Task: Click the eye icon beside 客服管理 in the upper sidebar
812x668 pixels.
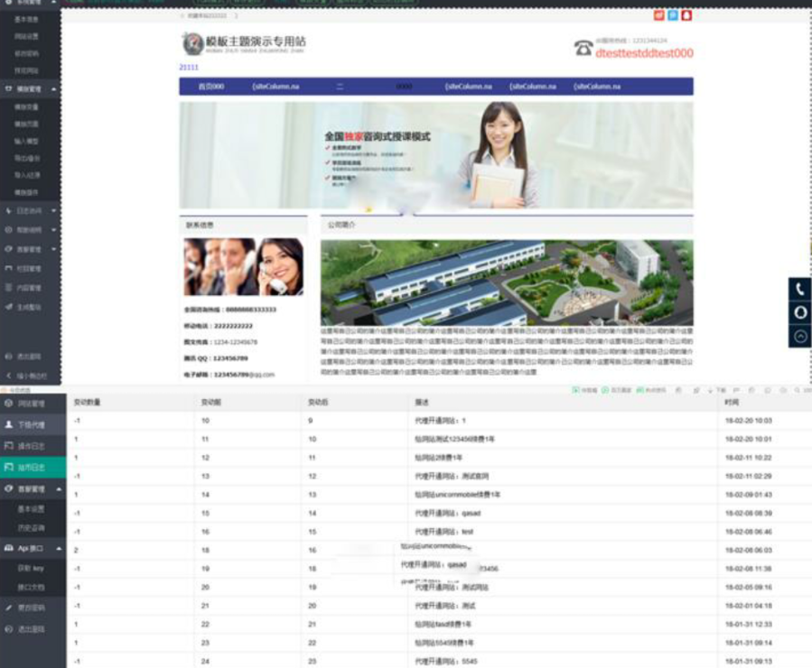Action: [8, 249]
